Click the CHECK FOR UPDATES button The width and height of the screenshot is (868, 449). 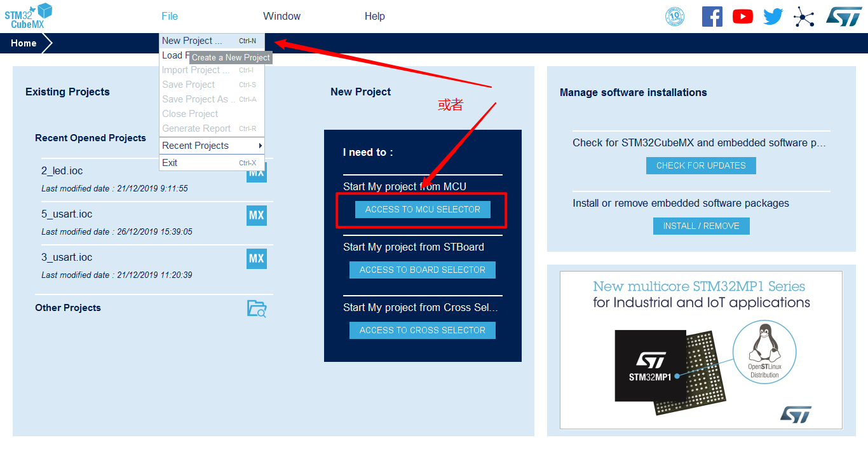tap(701, 165)
